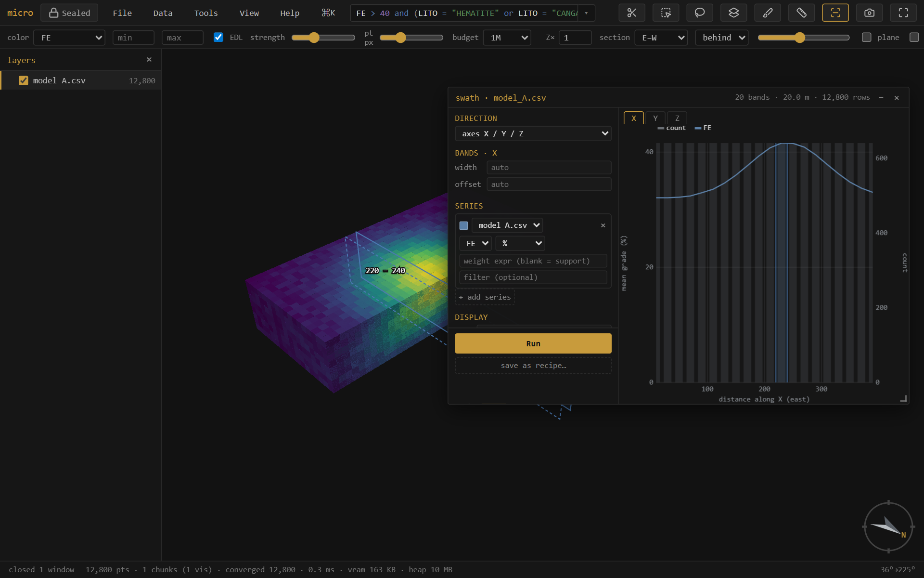
Task: Click the bands width input
Action: [x=549, y=168]
